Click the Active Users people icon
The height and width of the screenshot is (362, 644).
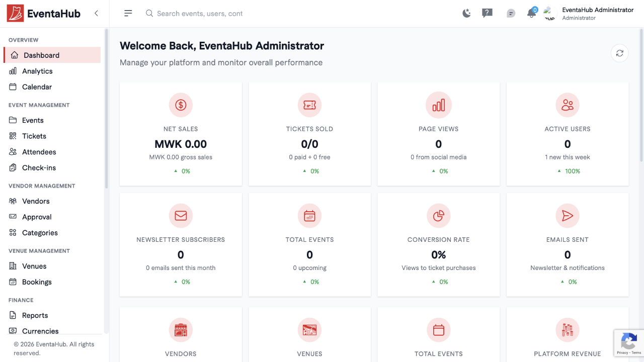tap(568, 105)
